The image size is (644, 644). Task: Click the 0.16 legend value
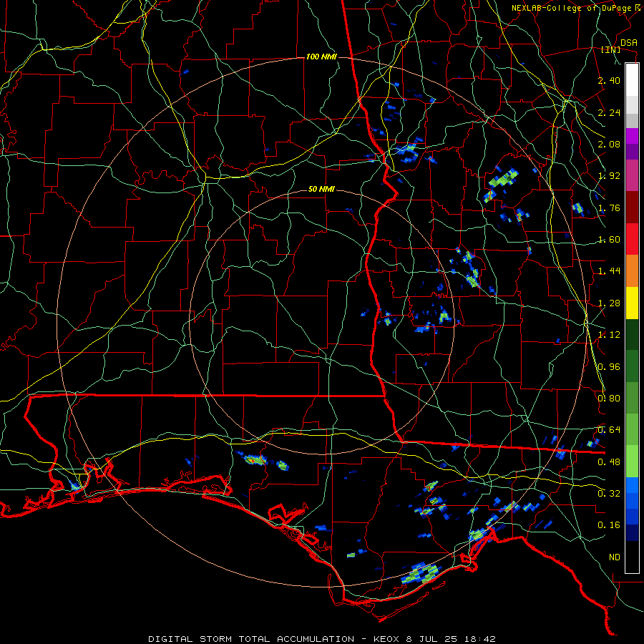609,525
